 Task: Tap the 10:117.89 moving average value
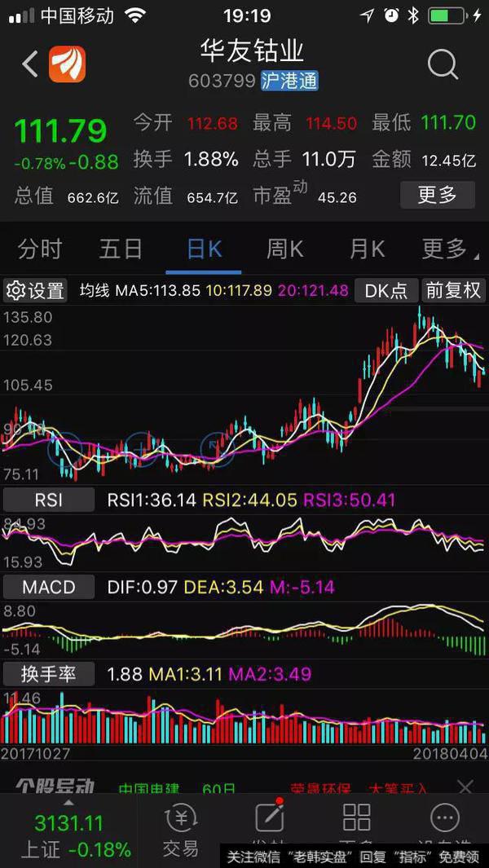click(239, 290)
